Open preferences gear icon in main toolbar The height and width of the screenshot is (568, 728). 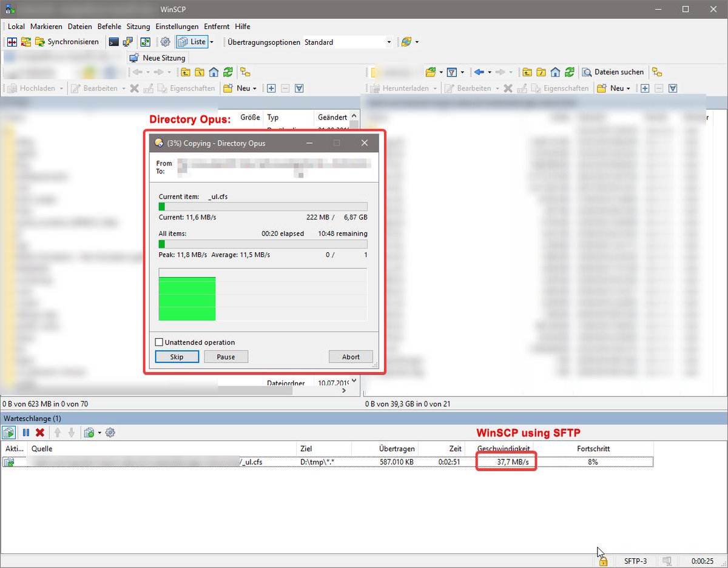tap(165, 42)
